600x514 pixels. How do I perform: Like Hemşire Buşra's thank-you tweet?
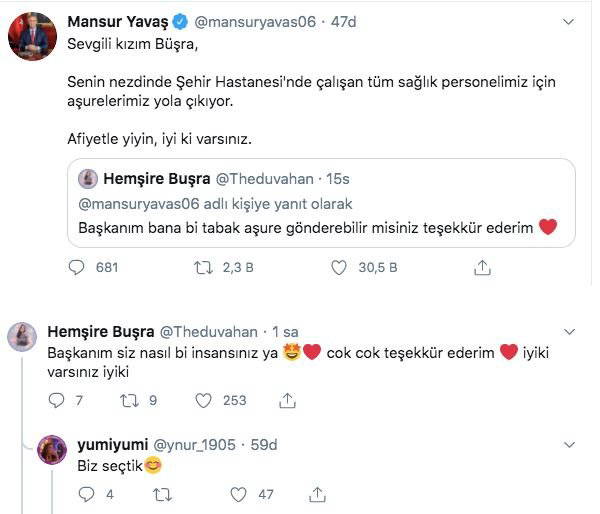pyautogui.click(x=204, y=400)
